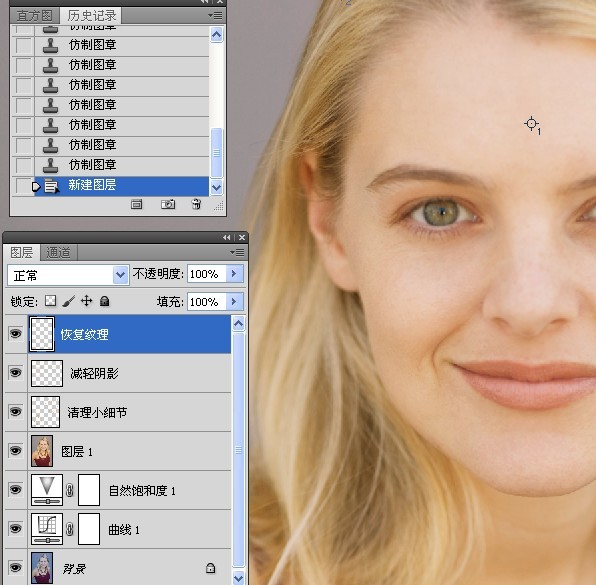
Task: Hide the 减轻阴影 layer via eye icon
Action: pyautogui.click(x=16, y=373)
